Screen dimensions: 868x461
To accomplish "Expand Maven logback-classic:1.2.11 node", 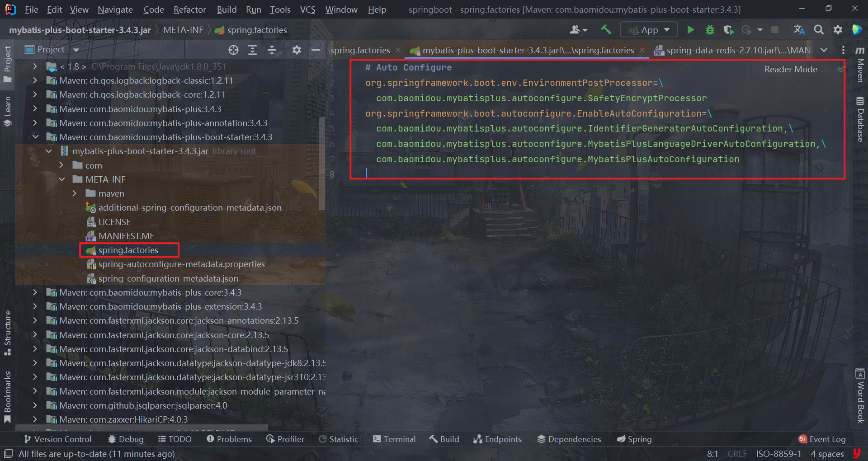I will click(35, 80).
